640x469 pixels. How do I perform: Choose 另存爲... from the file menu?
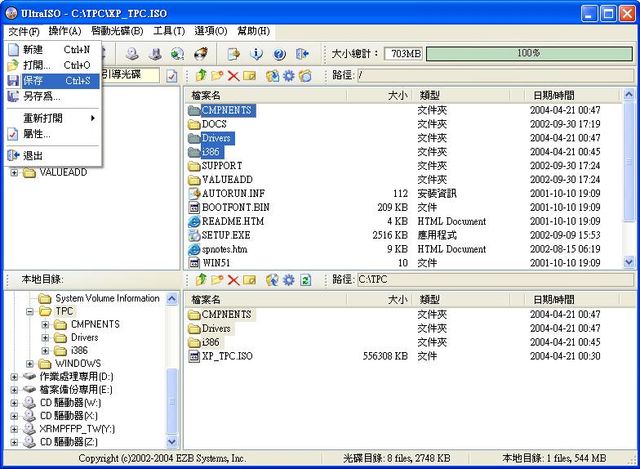[53, 96]
